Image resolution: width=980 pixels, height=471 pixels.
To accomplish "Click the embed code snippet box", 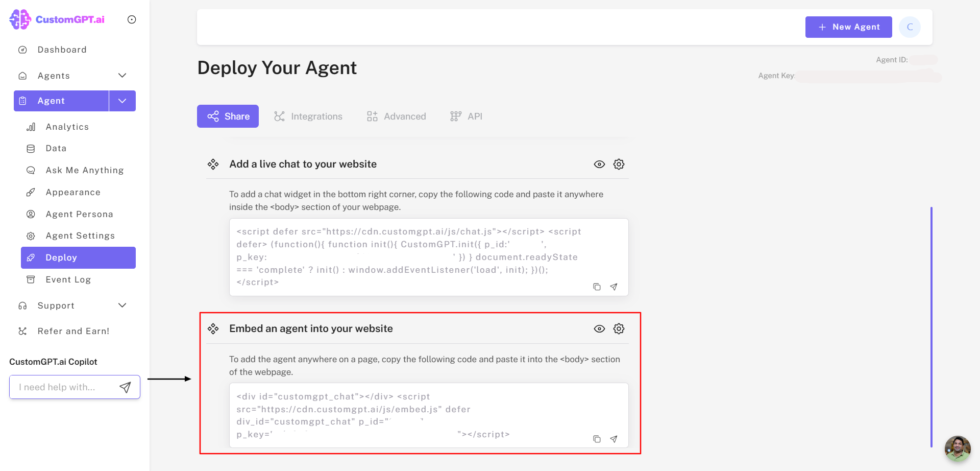I will (x=429, y=415).
